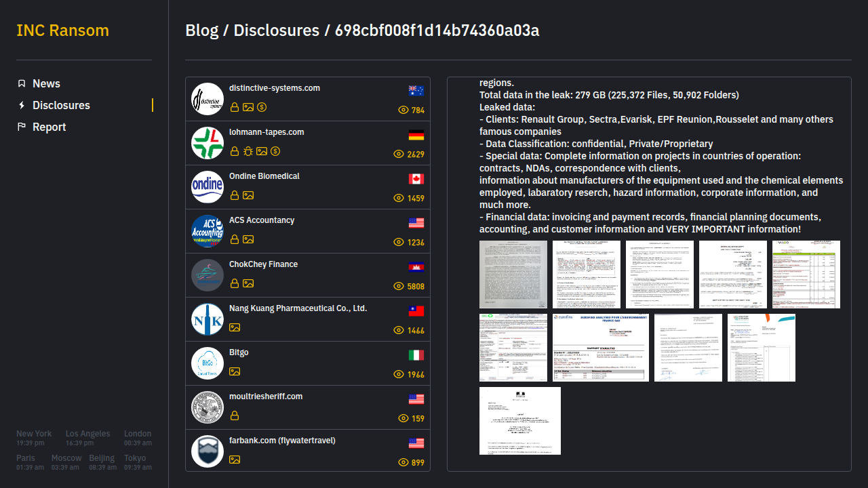Image resolution: width=868 pixels, height=488 pixels.
Task: Click the lock icon under moultriesheriff.com
Action: (x=235, y=415)
